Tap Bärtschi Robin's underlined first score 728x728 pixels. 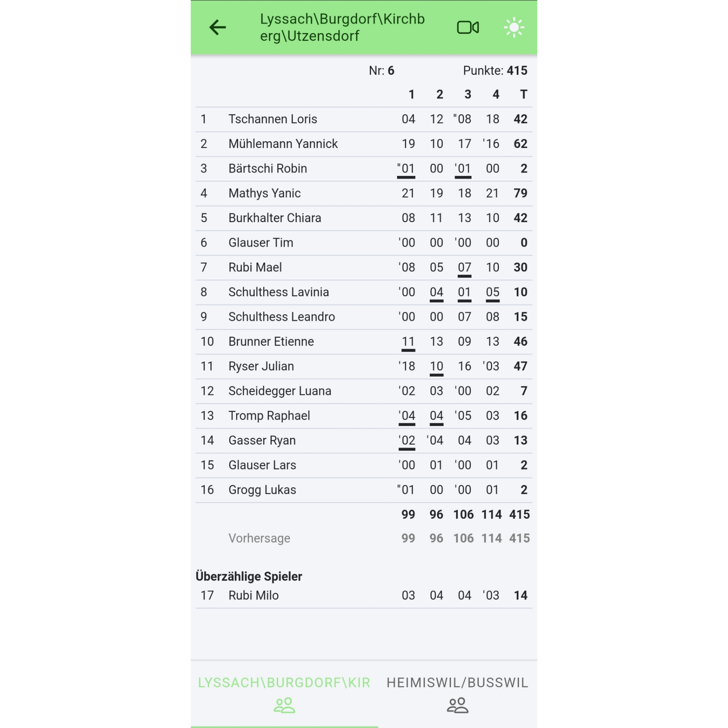(x=406, y=169)
